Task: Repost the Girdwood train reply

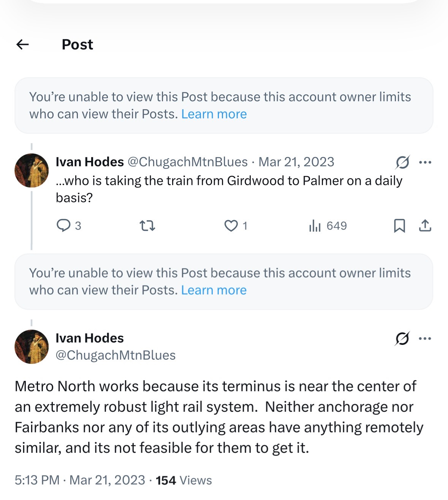Action: [147, 226]
